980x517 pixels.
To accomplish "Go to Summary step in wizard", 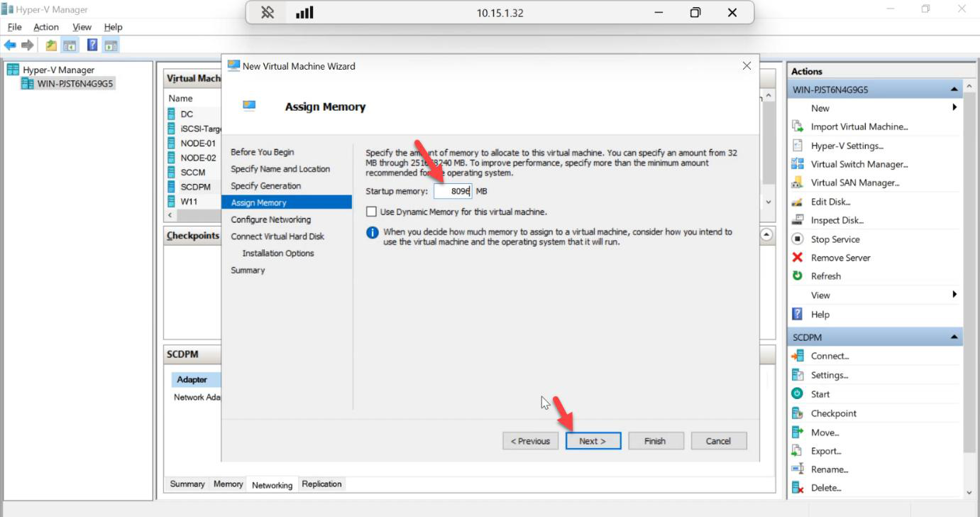I will [248, 271].
